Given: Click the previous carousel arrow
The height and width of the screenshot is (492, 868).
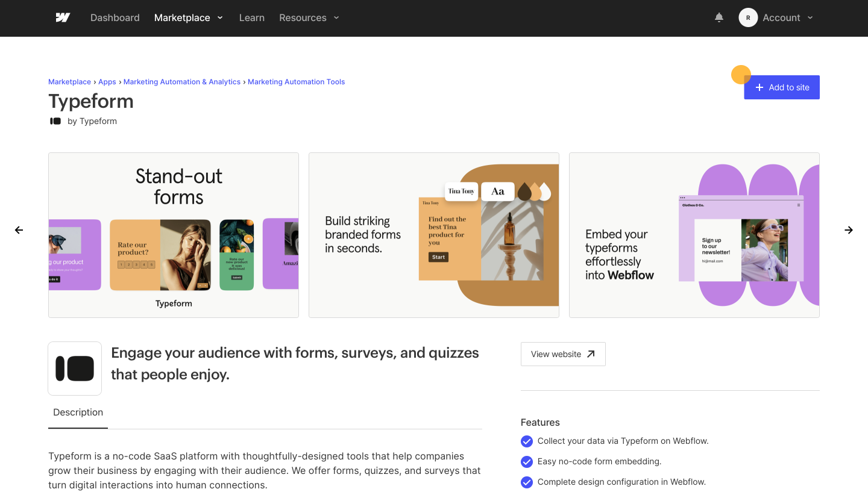Looking at the screenshot, I should pyautogui.click(x=19, y=230).
